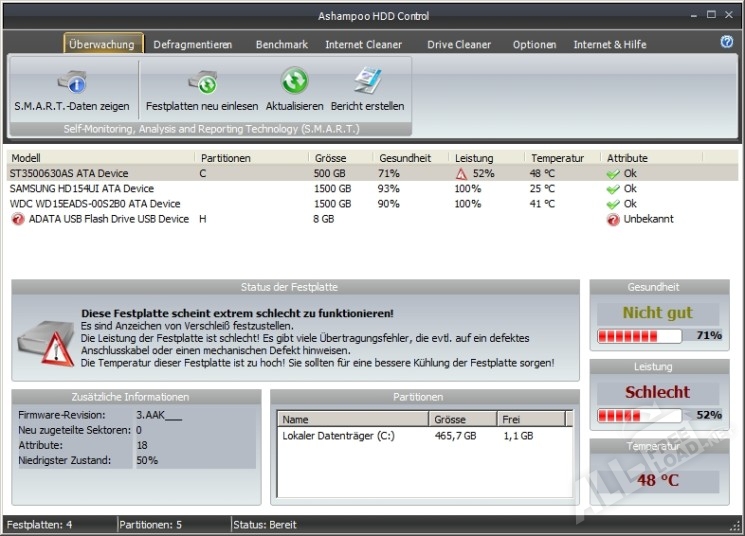The height and width of the screenshot is (536, 745).
Task: Sort drives by Temperatur column header
Action: [x=557, y=158]
